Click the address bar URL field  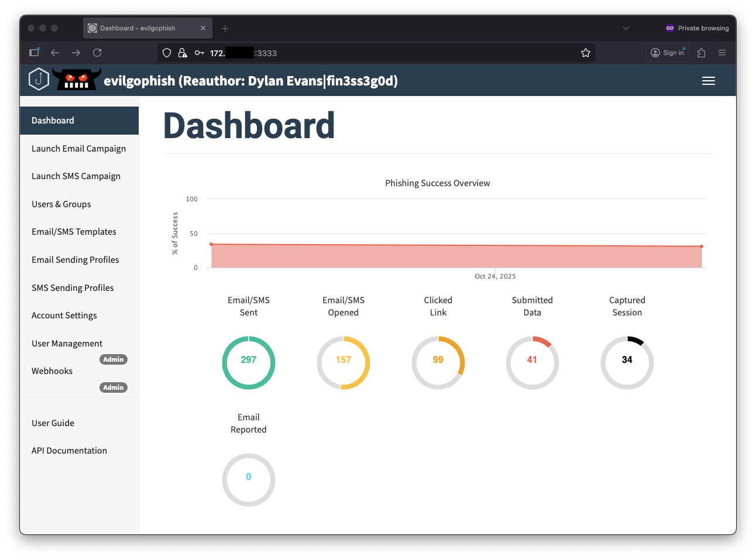coord(380,53)
